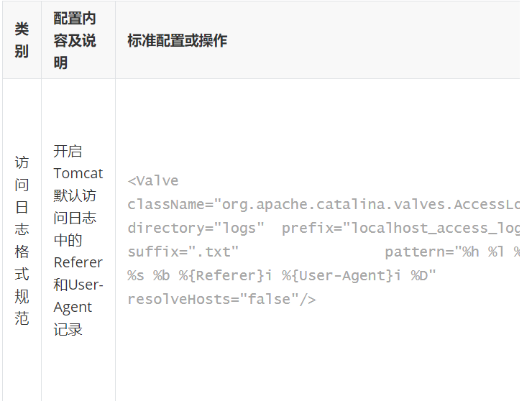Screen dimensions: 532x401
Task: Click the word Tomcat in the description
Action: (78, 173)
